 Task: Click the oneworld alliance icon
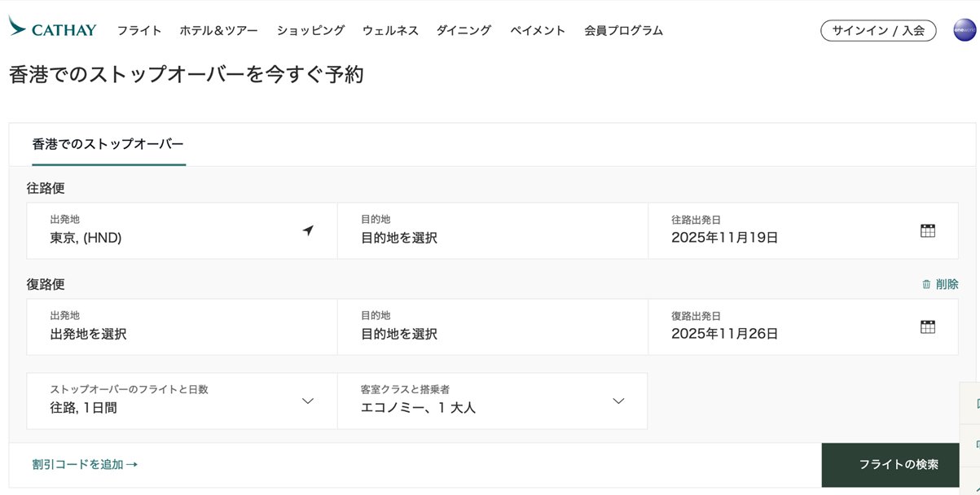[965, 31]
